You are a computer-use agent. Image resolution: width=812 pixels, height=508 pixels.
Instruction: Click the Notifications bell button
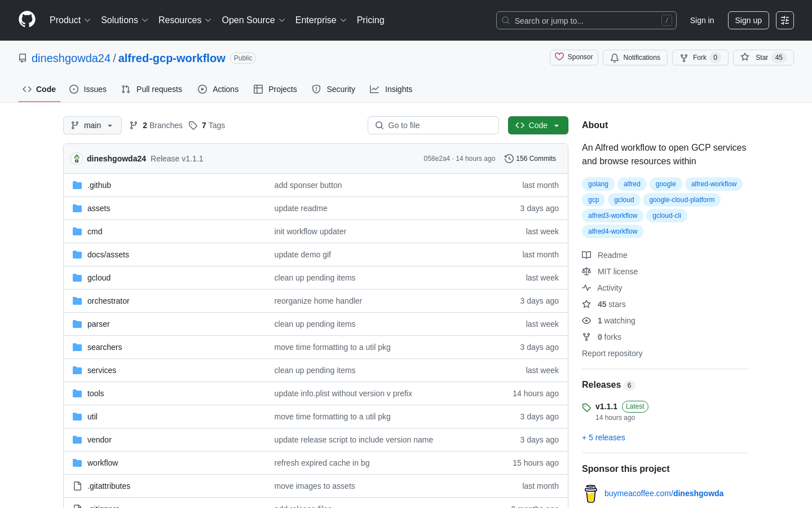pos(635,58)
